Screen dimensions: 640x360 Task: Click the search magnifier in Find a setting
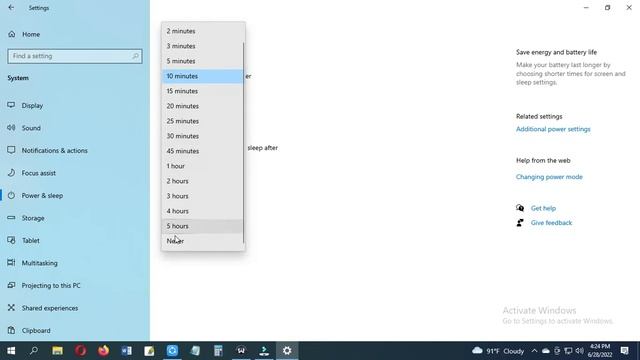(135, 56)
